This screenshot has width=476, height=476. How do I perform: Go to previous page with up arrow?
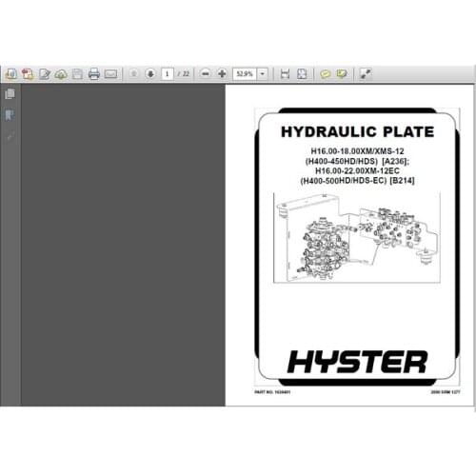[134, 74]
